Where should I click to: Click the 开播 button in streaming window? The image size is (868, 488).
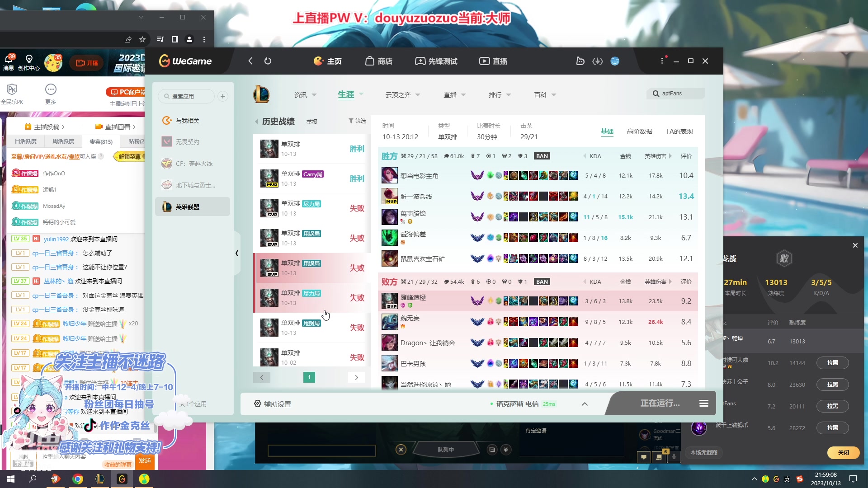pos(87,63)
